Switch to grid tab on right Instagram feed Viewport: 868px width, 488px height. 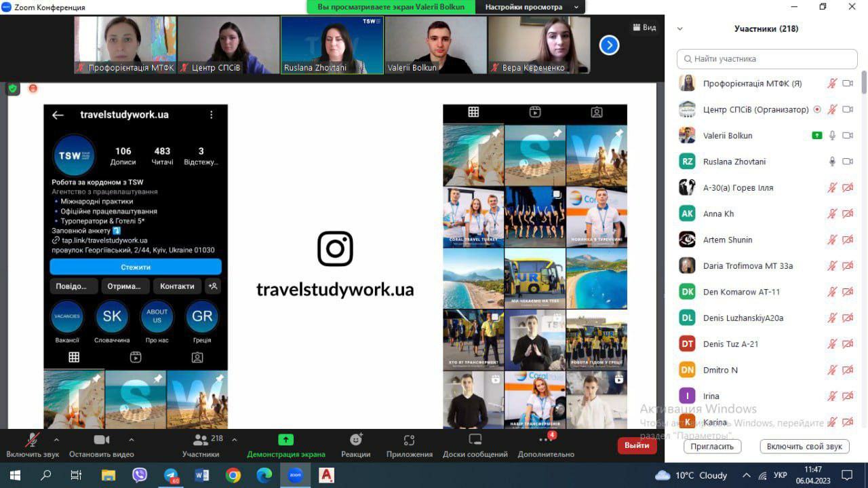pyautogui.click(x=473, y=113)
